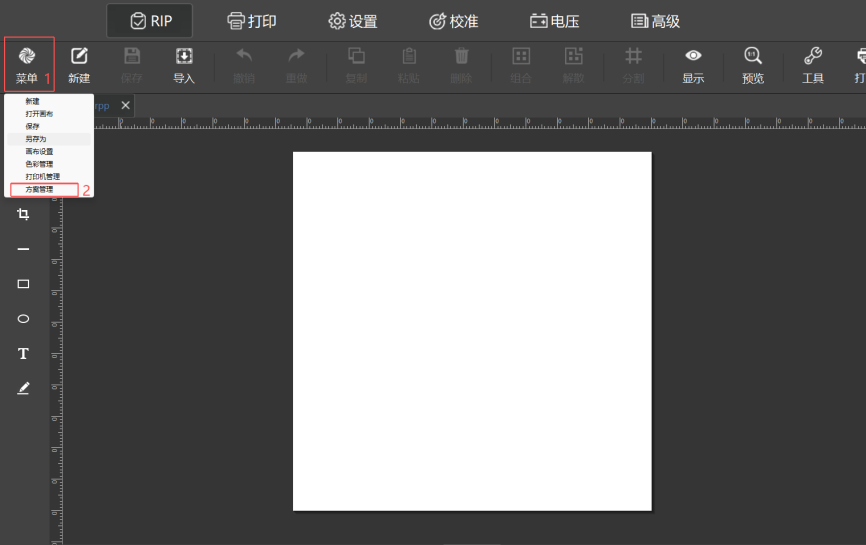
Task: Select the pen drawing tool
Action: click(x=23, y=388)
